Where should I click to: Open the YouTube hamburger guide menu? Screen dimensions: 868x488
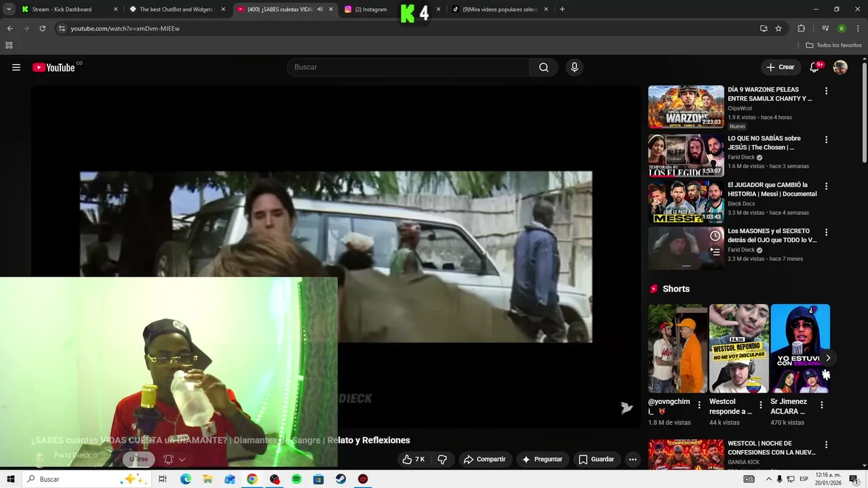tap(16, 67)
